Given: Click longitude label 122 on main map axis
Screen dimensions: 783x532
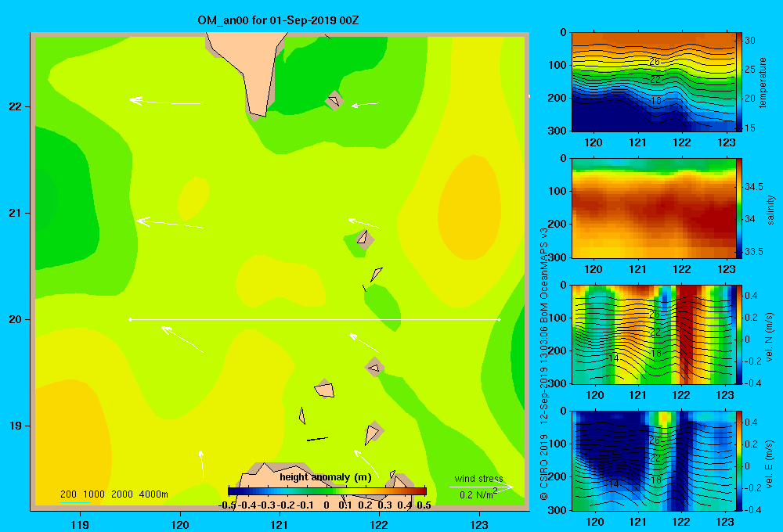Looking at the screenshot, I should (379, 524).
